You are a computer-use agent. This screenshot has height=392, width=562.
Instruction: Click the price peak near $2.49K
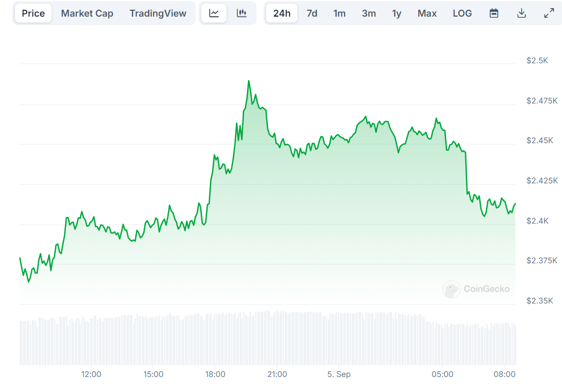249,81
